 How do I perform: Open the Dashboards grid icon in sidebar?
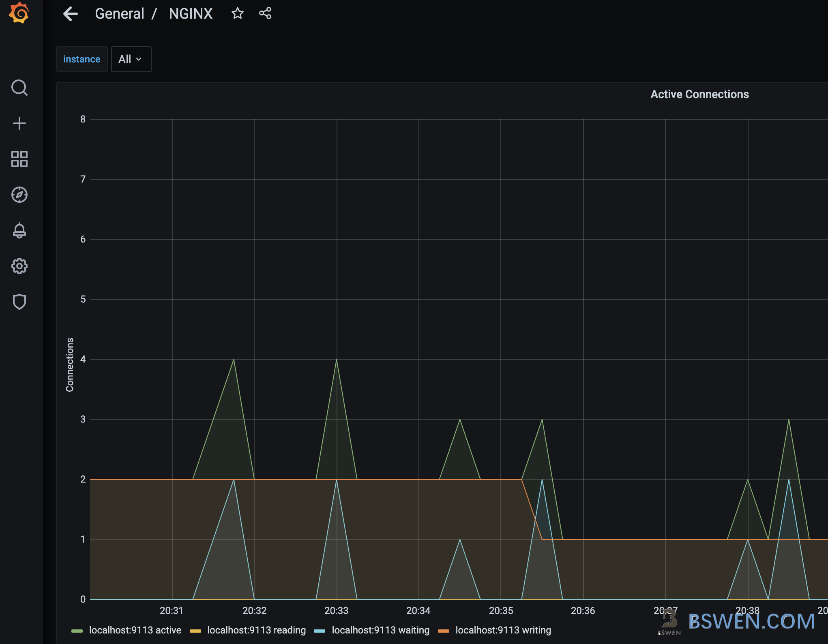(x=19, y=159)
